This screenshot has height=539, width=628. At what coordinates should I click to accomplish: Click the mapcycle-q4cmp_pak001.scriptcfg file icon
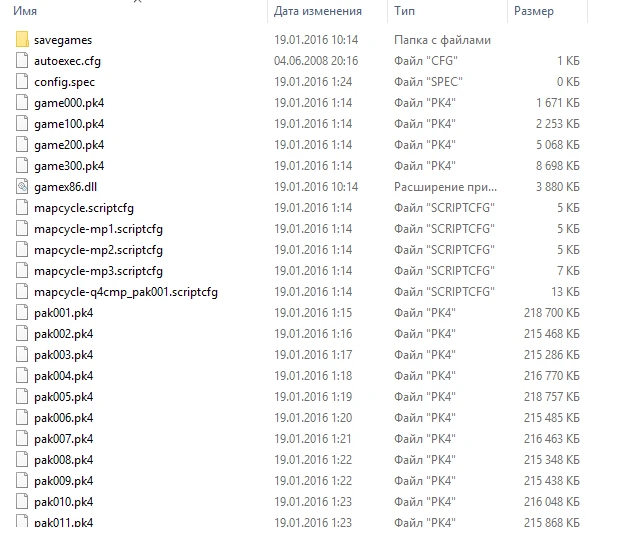[22, 292]
